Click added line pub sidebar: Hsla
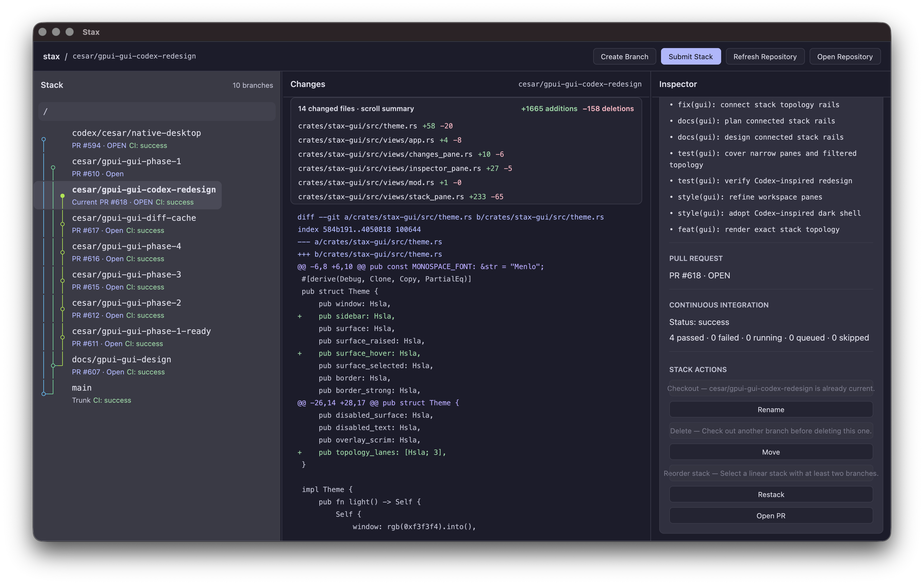Viewport: 924px width, 585px height. (x=346, y=316)
